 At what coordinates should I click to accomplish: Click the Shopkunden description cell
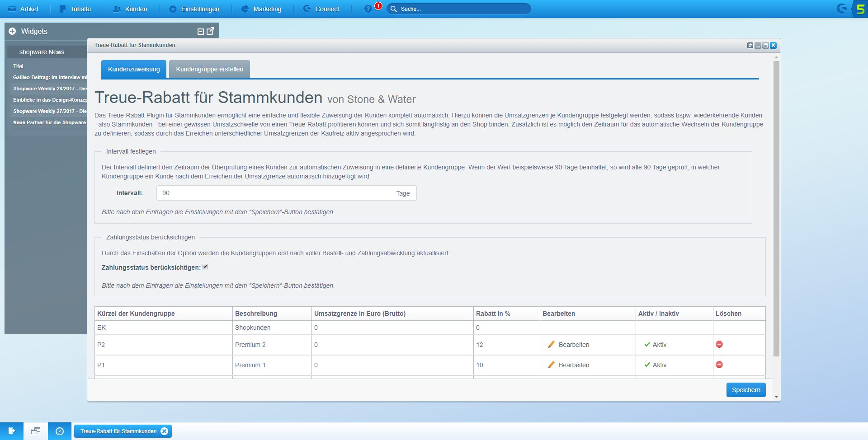(272, 328)
